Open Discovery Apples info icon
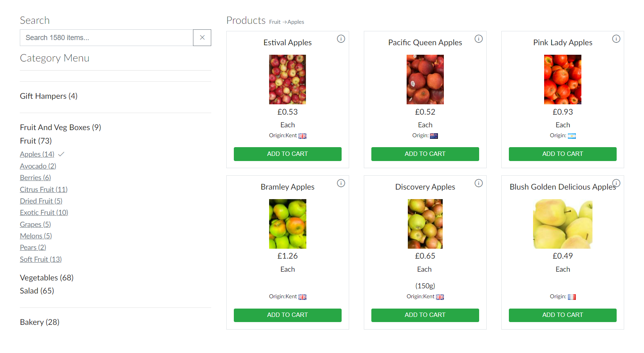The width and height of the screenshot is (644, 353). (479, 183)
